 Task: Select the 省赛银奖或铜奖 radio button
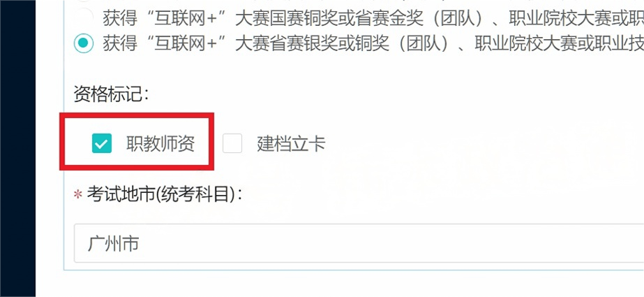[x=84, y=43]
